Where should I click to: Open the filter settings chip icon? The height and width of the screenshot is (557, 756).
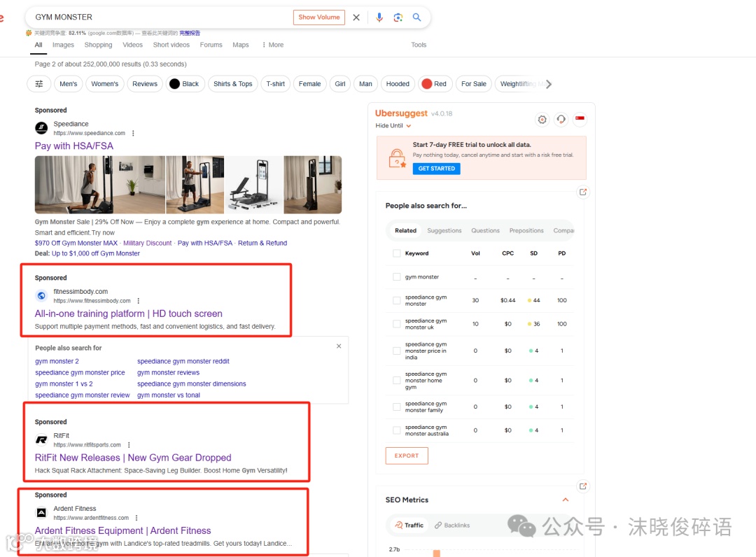39,84
